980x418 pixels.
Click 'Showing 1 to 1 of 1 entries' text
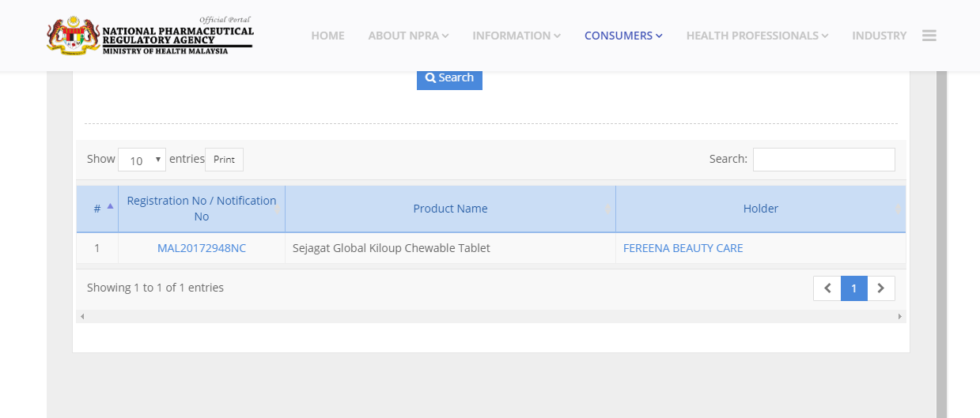[x=155, y=288]
